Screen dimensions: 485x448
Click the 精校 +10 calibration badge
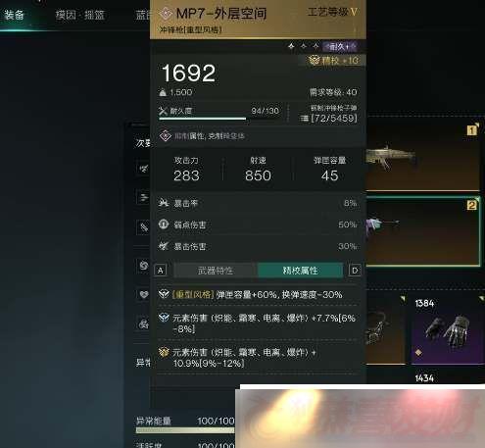click(333, 61)
